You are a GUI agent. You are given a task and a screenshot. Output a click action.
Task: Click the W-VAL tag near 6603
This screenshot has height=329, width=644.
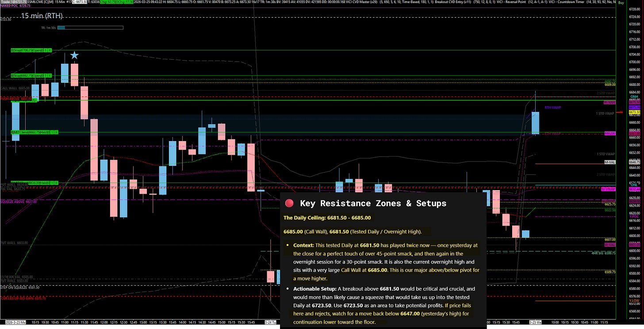[610, 245]
